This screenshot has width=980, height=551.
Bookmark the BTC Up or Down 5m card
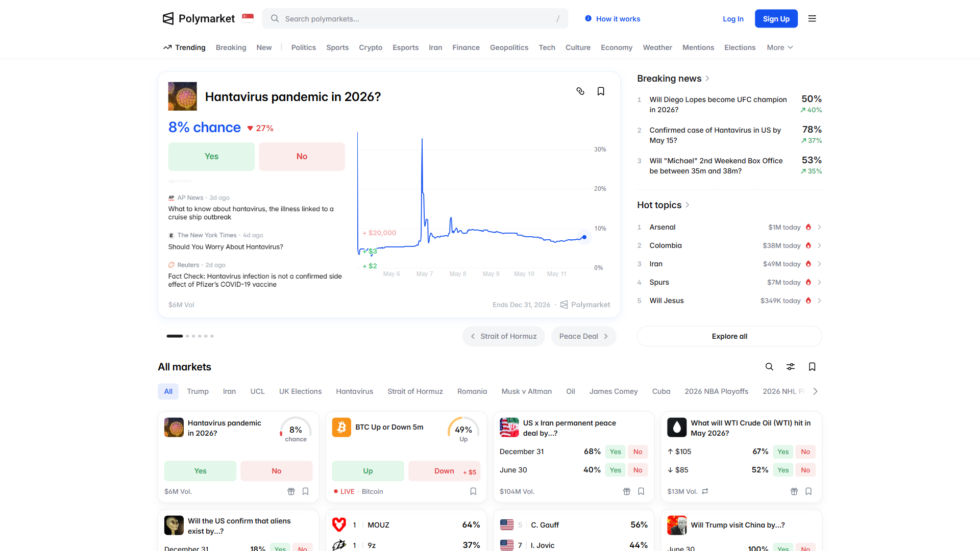tap(473, 491)
